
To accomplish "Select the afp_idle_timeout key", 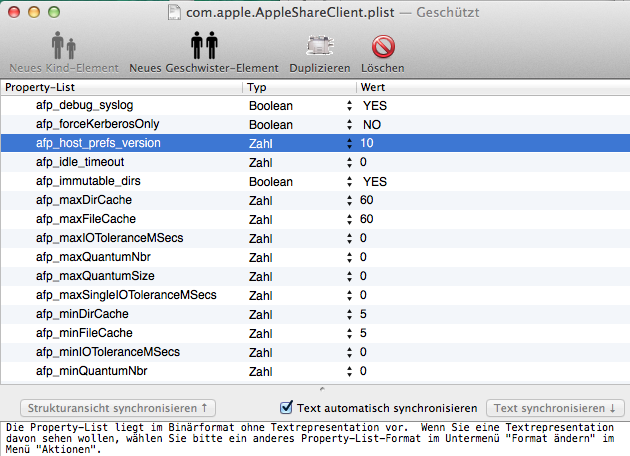I will pyautogui.click(x=80, y=162).
